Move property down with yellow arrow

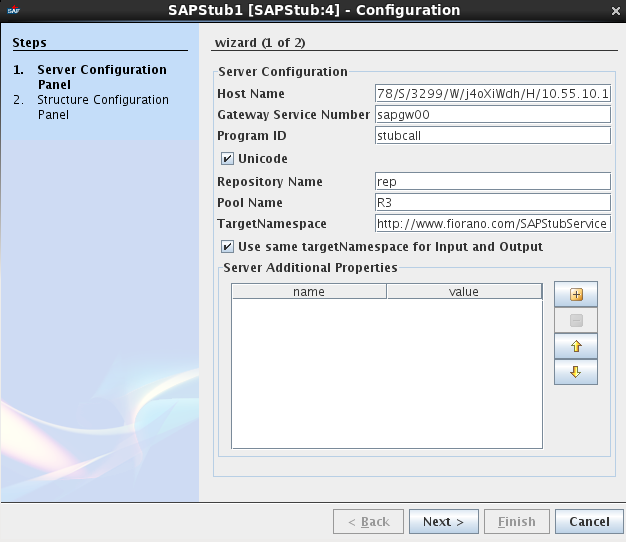(576, 372)
